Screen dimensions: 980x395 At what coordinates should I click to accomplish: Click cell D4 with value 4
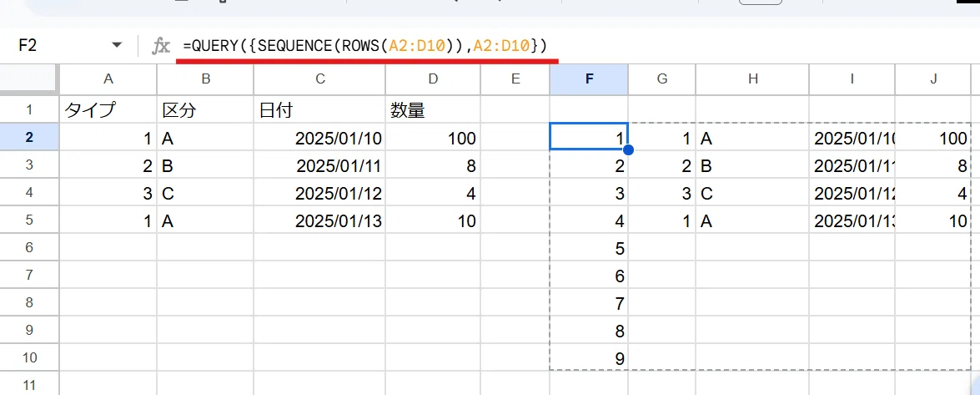tap(433, 192)
